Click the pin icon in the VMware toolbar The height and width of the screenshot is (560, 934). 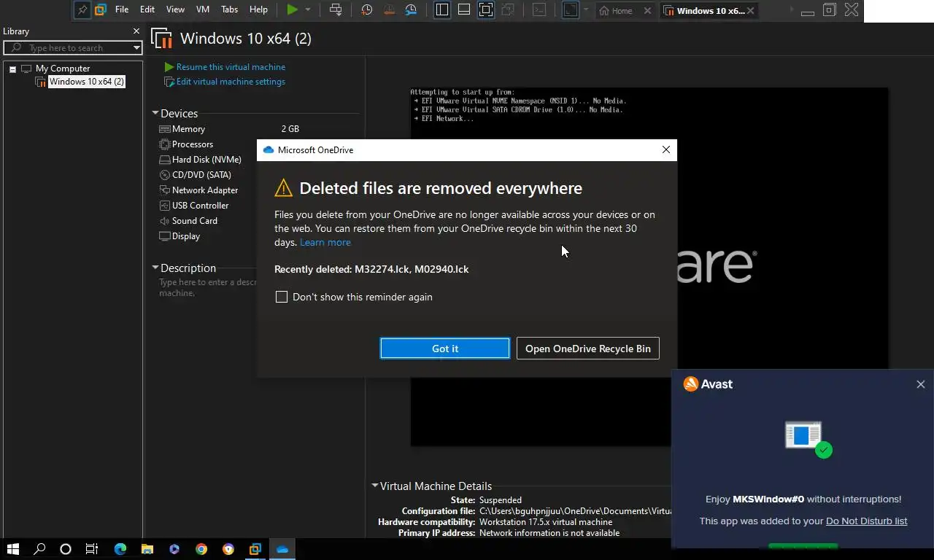pyautogui.click(x=82, y=10)
